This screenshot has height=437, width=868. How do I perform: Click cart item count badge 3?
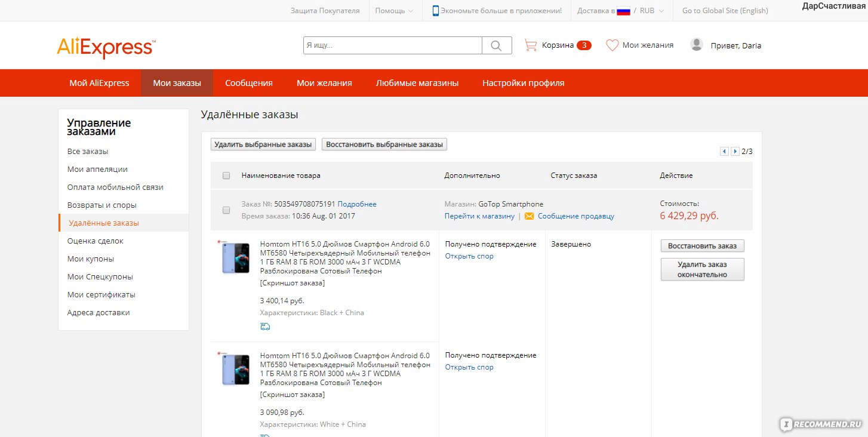[x=584, y=45]
